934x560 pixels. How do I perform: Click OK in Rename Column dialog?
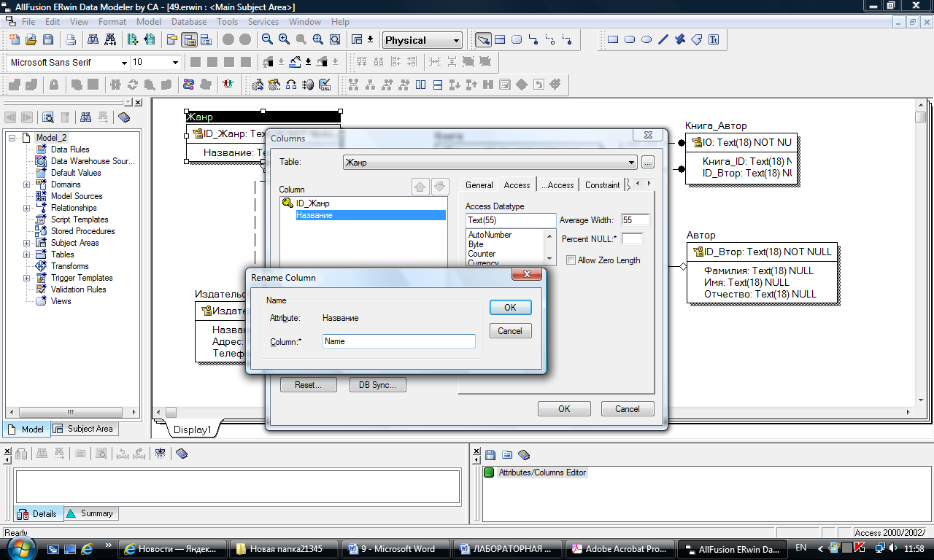(510, 308)
